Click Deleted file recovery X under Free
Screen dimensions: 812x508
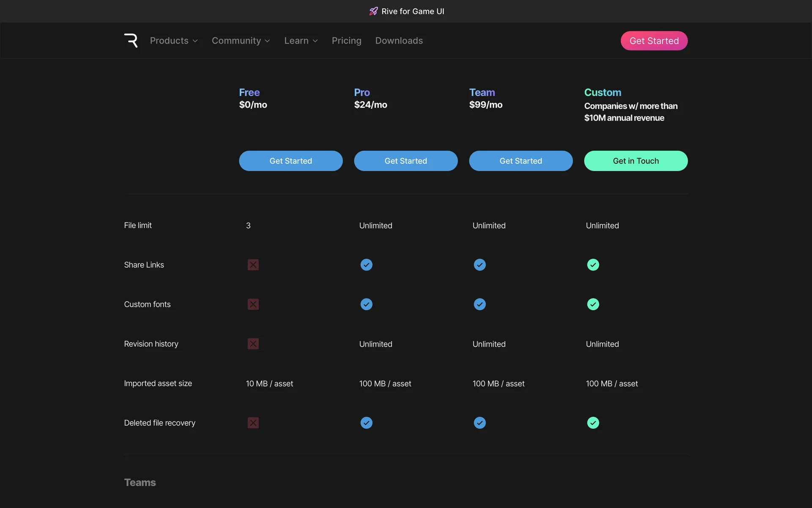253,423
